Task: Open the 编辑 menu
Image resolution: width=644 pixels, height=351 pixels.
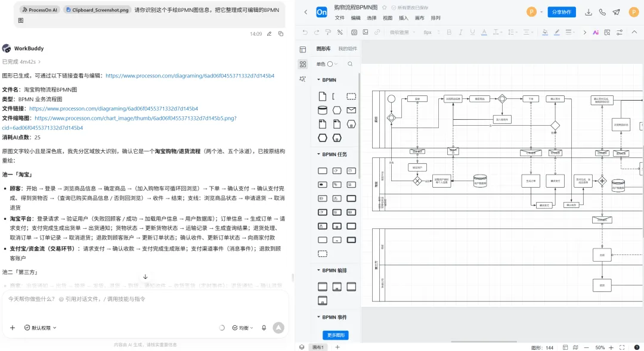Action: point(355,18)
